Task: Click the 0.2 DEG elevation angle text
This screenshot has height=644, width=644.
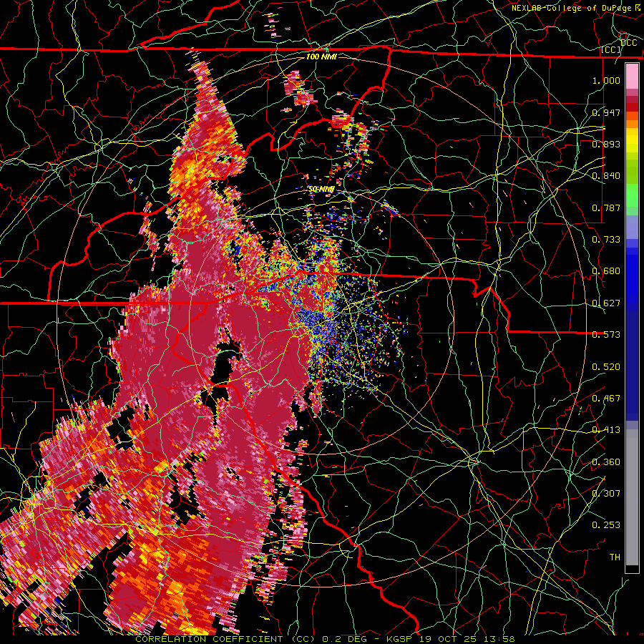Action: pos(344,639)
